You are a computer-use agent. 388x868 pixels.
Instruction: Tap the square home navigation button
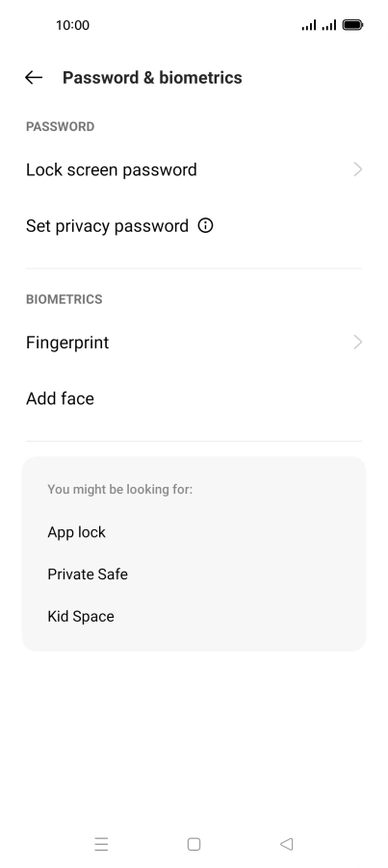tap(194, 844)
